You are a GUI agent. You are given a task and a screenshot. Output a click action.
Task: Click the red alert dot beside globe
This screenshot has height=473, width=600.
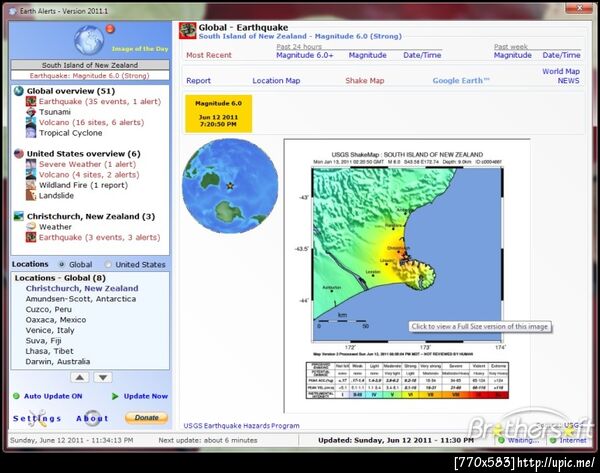point(110,29)
